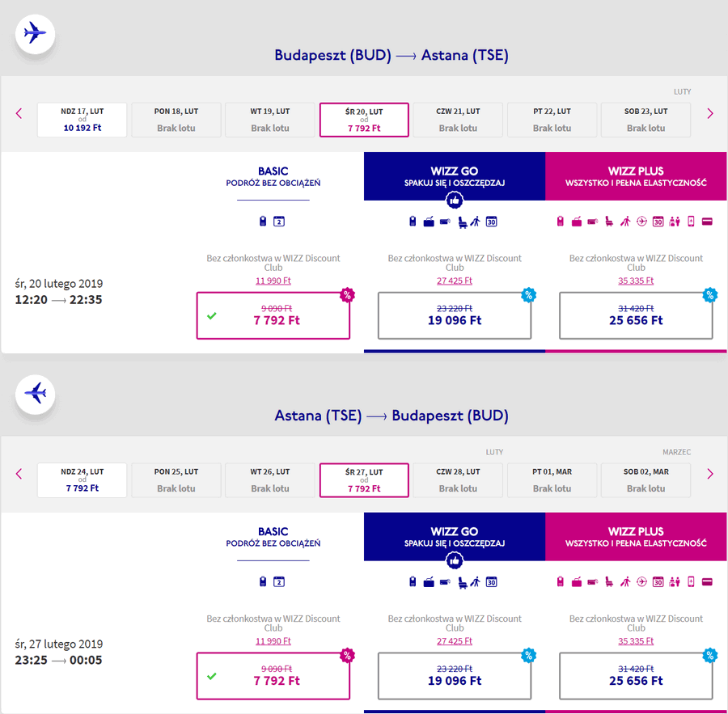Image resolution: width=728 pixels, height=714 pixels.
Task: Select outbound WIZZ PLUS fare 25 656 Ft
Action: coord(636,315)
